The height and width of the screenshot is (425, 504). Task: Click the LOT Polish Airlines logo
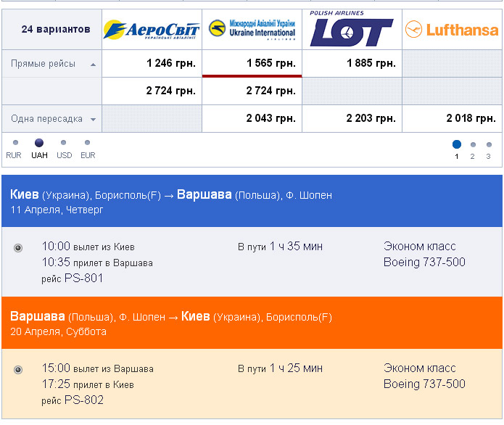(352, 30)
